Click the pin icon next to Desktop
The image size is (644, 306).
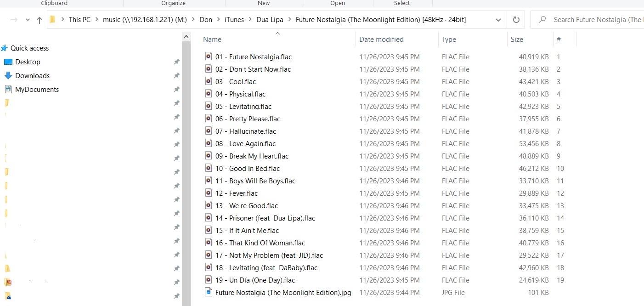pos(176,62)
